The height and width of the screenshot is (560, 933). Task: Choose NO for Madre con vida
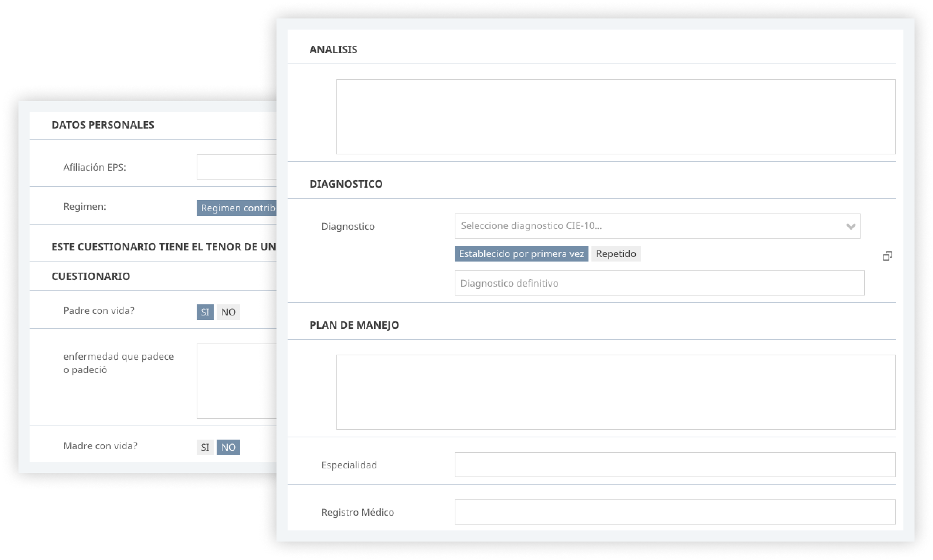228,447
